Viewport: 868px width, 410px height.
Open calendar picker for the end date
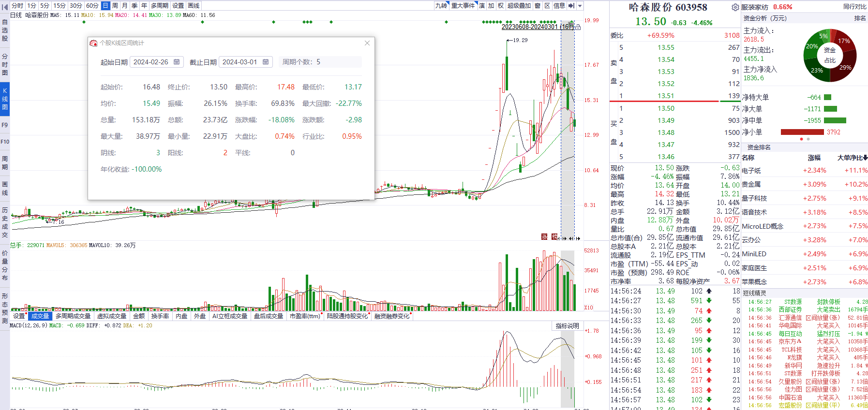point(266,62)
